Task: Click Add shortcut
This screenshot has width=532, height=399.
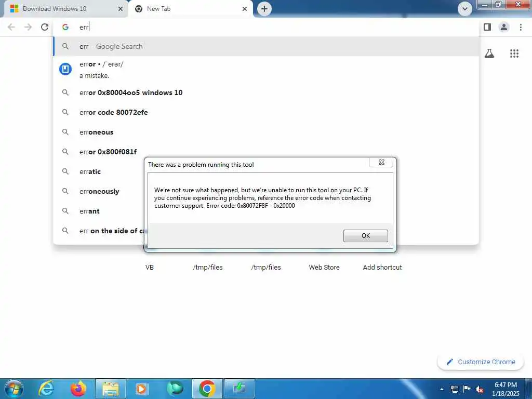Action: pyautogui.click(x=382, y=267)
